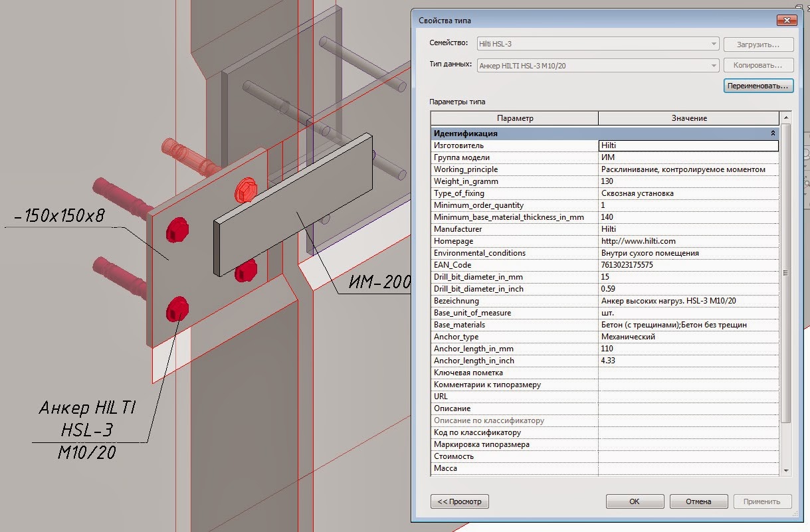Click the Комментарии к типоразмеру value cell
Image resolution: width=810 pixels, height=532 pixels.
(x=688, y=385)
